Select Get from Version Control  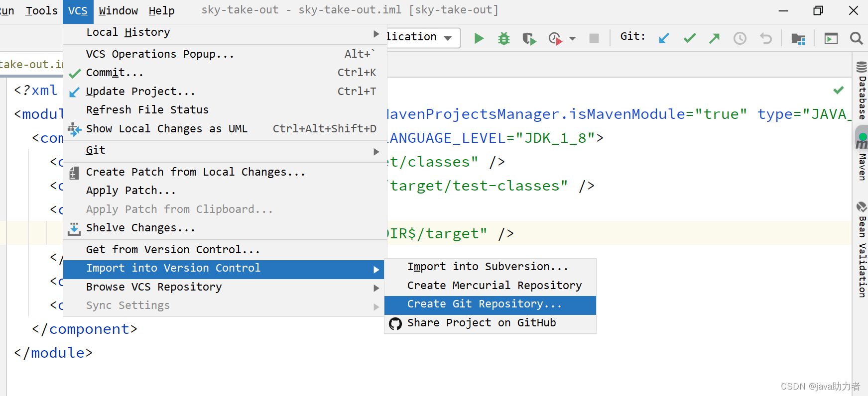pyautogui.click(x=225, y=250)
